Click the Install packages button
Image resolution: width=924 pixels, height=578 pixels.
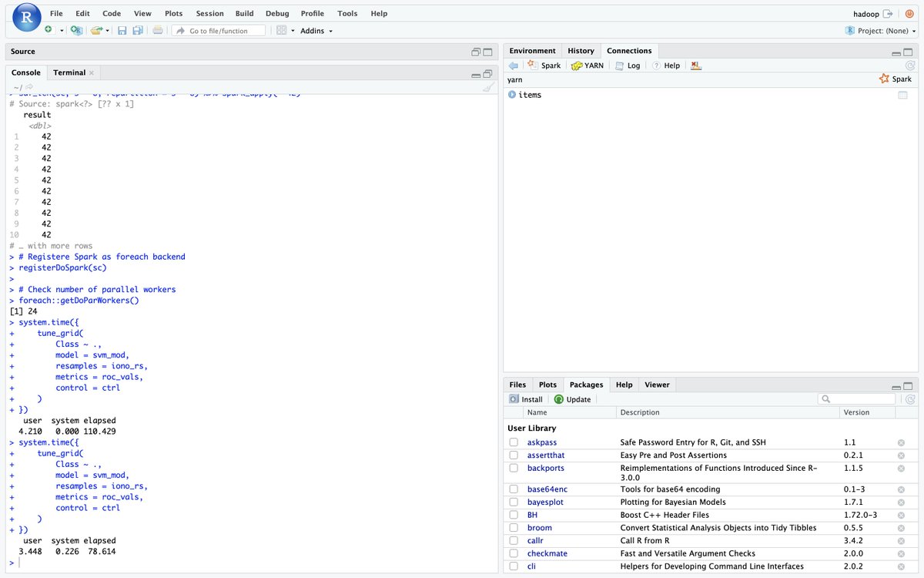click(526, 399)
